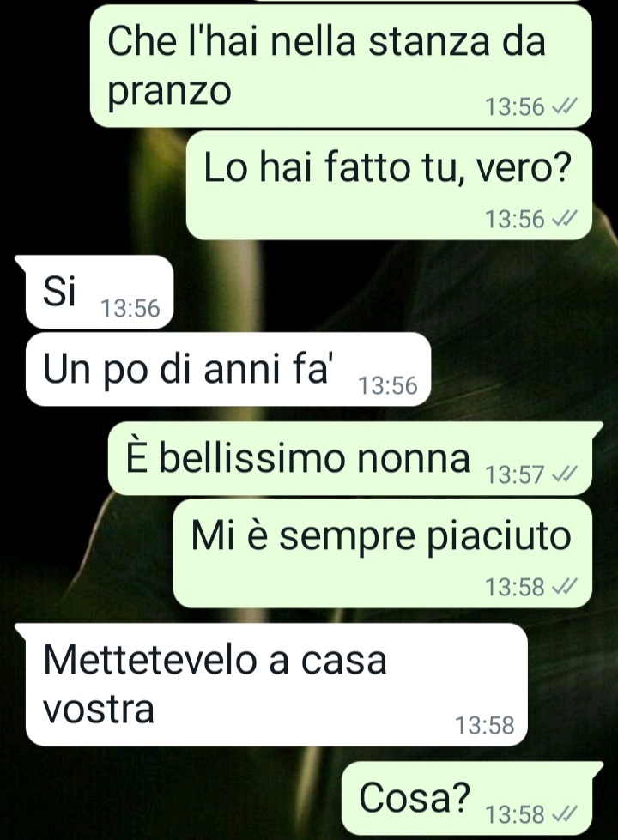Tap double checkmark on 'Lo hai fatto tu' message
Screen dimensions: 618x840
tap(565, 219)
